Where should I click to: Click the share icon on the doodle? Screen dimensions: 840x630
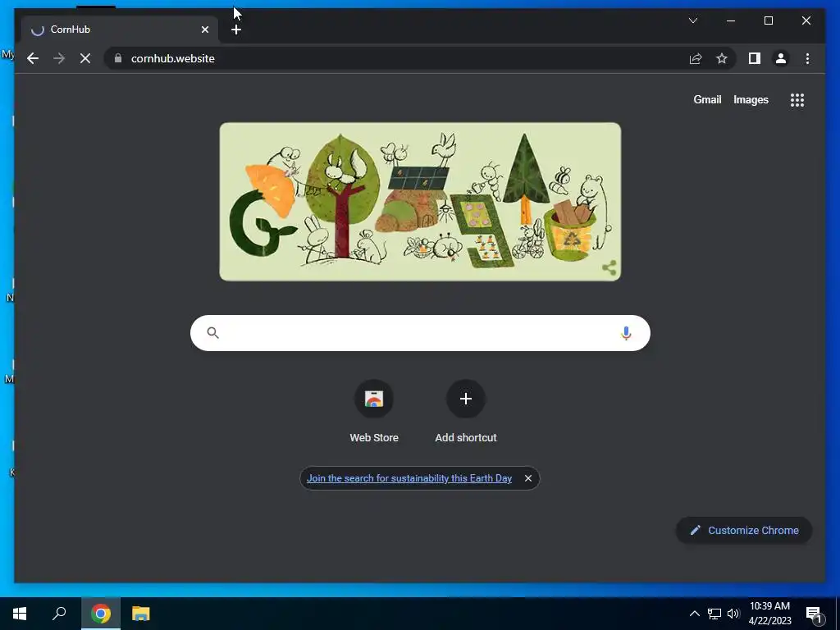point(609,267)
